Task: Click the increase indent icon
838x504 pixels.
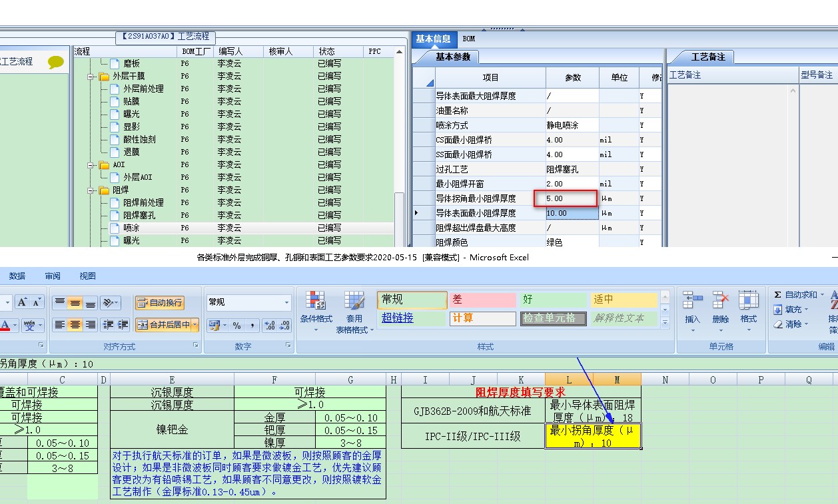Action: pos(123,325)
